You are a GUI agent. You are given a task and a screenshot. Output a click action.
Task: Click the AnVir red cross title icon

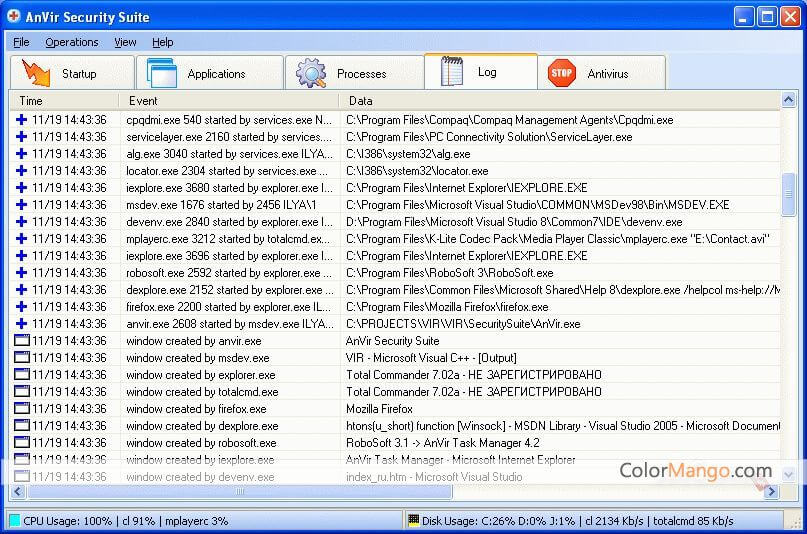(14, 16)
